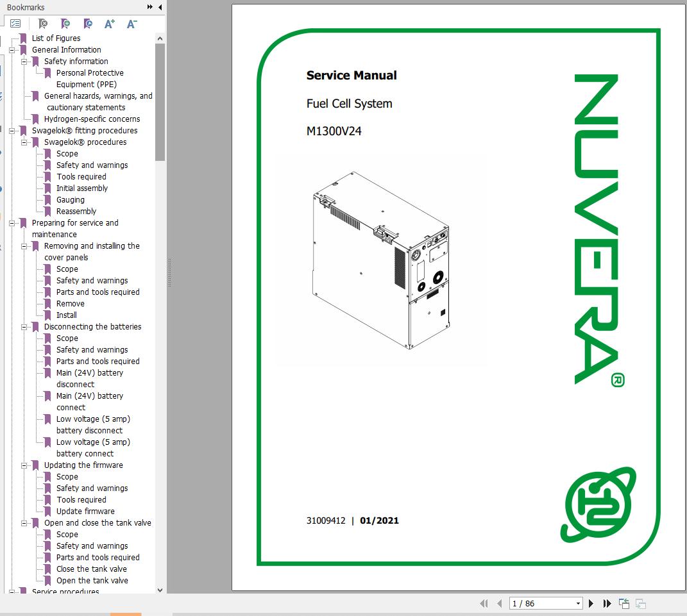
Task: Jump to the last page
Action: [607, 603]
